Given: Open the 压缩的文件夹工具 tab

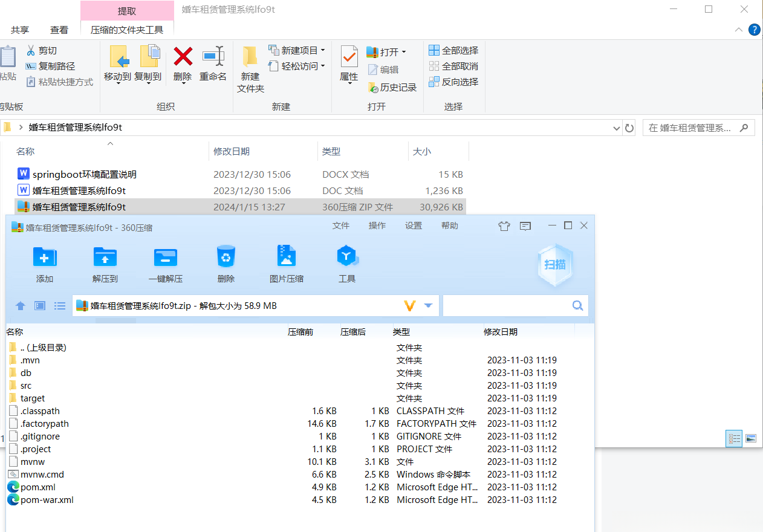Looking at the screenshot, I should click(127, 30).
